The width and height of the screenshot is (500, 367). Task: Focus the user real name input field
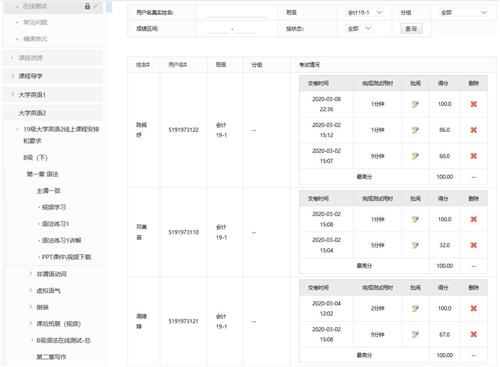pos(236,13)
